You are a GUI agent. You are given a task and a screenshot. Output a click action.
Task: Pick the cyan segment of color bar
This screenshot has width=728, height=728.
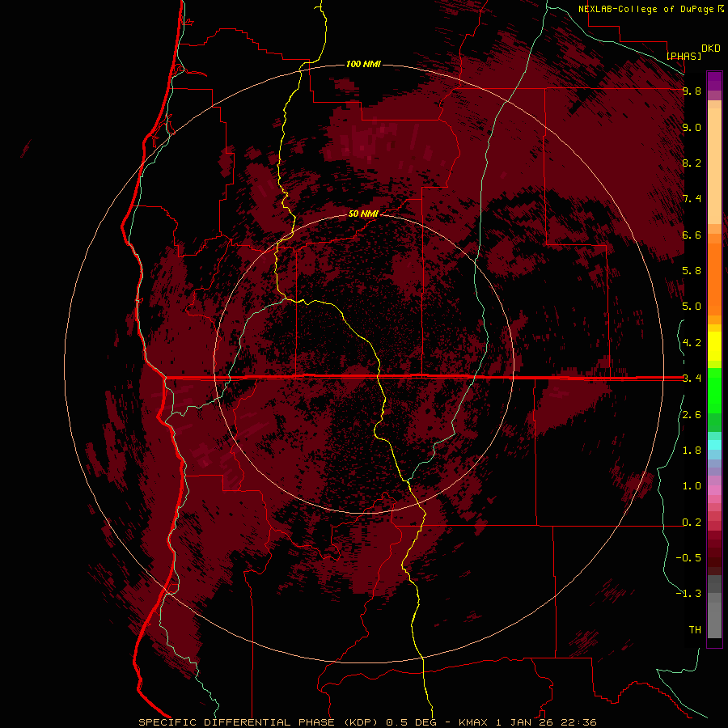[x=714, y=445]
